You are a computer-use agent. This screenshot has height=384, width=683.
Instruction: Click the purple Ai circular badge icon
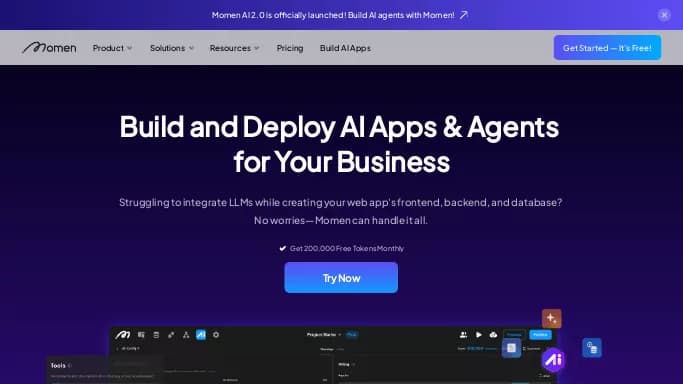pyautogui.click(x=553, y=360)
